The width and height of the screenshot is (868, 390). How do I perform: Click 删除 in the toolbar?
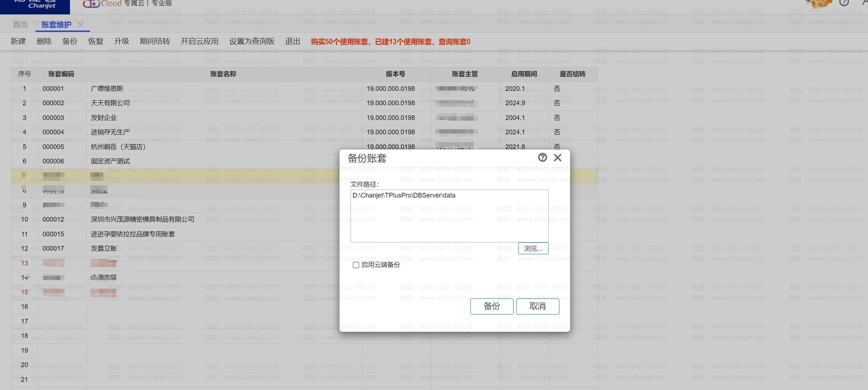coord(44,41)
